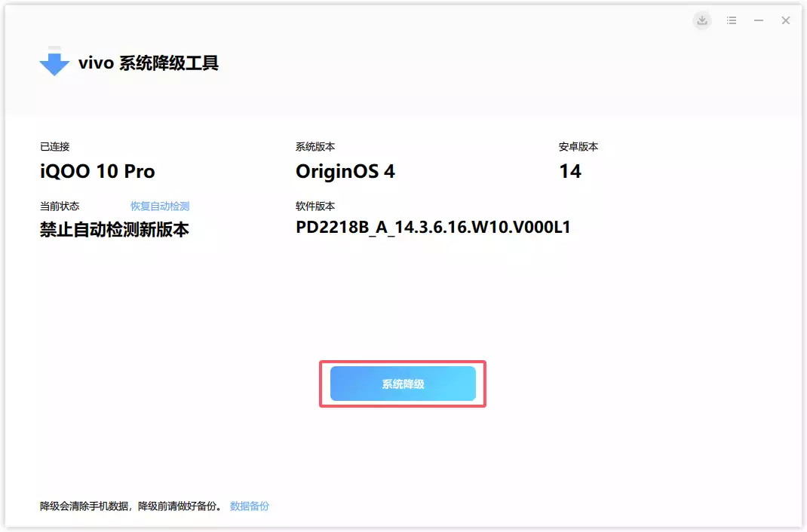Click the 安卓版本 label
807x532 pixels.
(x=578, y=146)
